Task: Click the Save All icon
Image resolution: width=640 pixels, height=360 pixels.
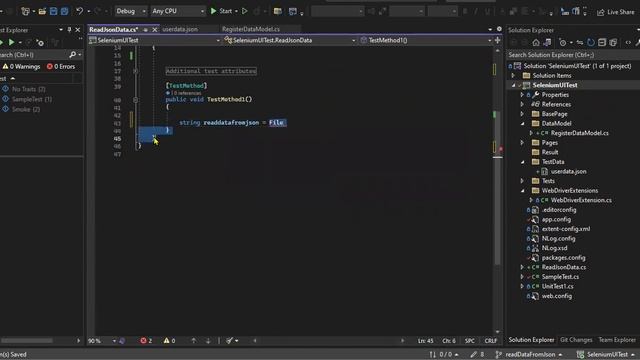Action: [64, 11]
